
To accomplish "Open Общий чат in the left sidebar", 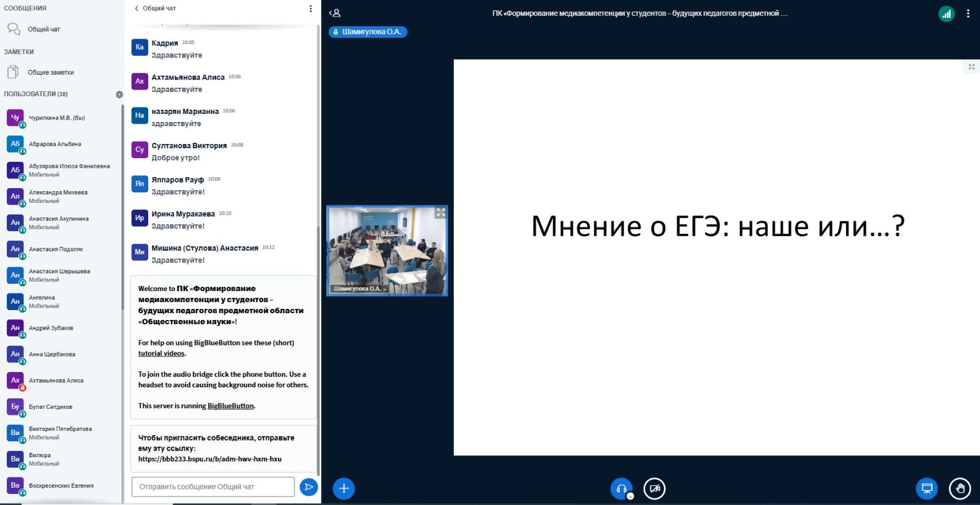I will click(43, 29).
